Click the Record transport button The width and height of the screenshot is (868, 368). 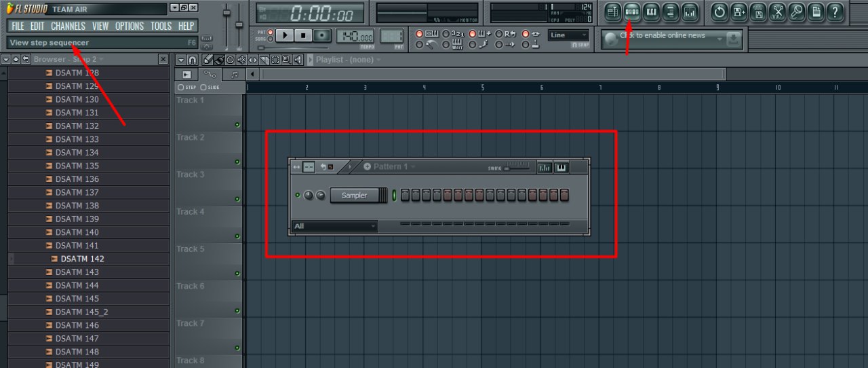(321, 35)
